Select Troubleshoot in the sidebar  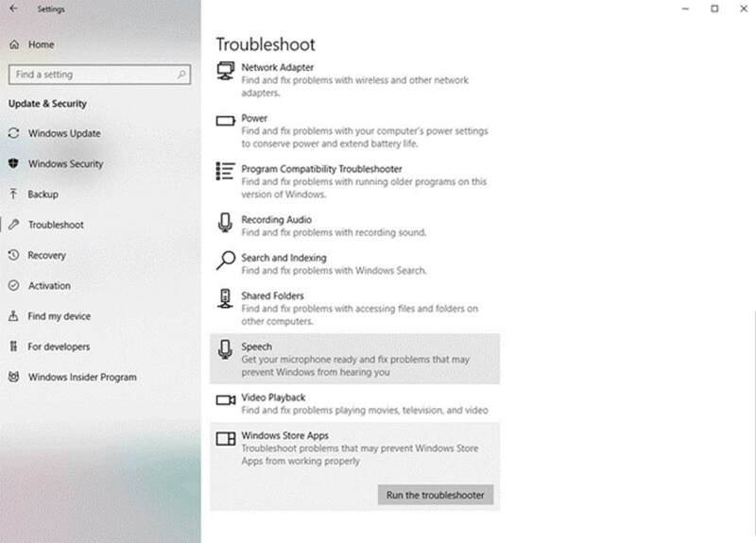point(56,225)
